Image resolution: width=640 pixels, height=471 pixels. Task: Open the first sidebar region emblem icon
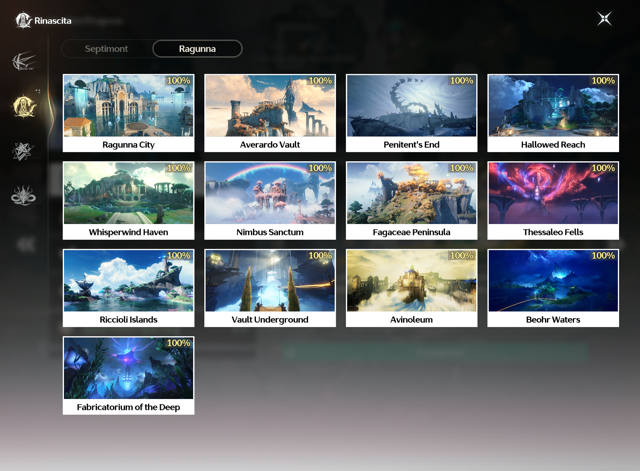[24, 61]
